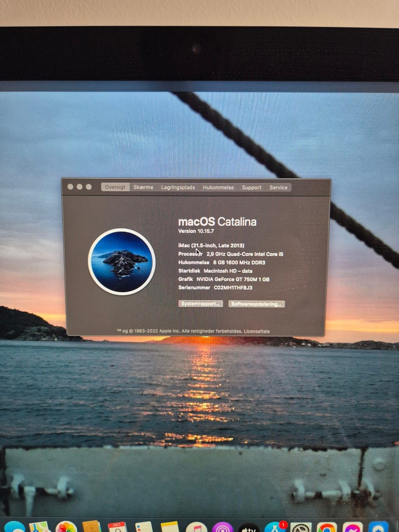Launch Podcasts from the Dock
The height and width of the screenshot is (532, 399).
(223, 527)
